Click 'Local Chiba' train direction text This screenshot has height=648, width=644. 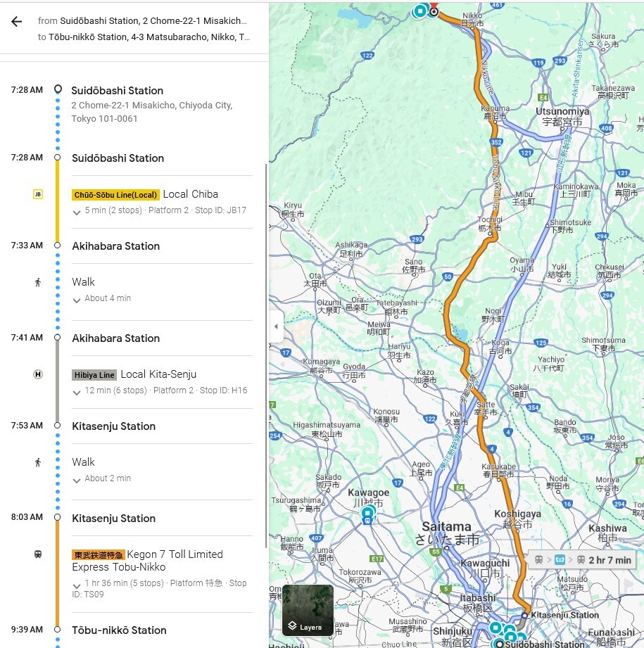coord(191,194)
